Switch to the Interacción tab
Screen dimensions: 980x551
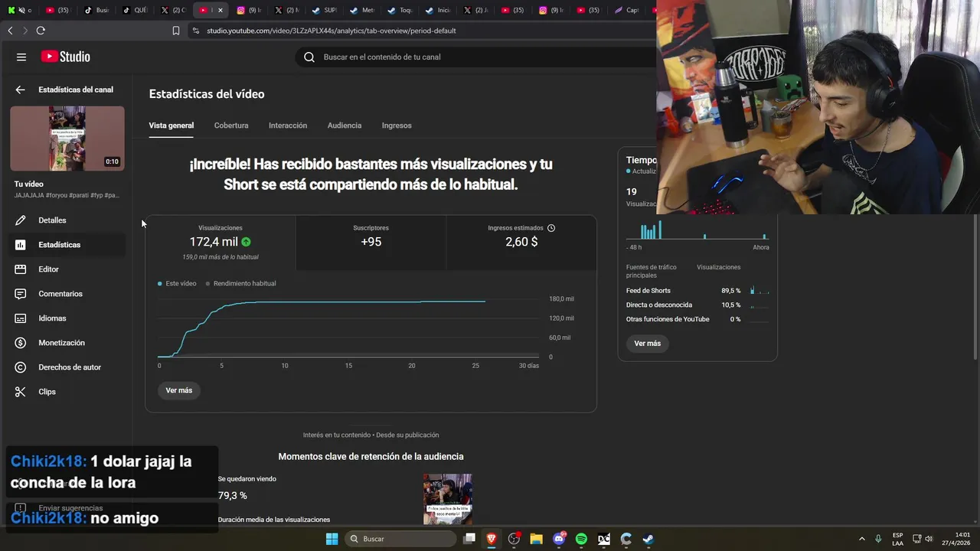[288, 126]
